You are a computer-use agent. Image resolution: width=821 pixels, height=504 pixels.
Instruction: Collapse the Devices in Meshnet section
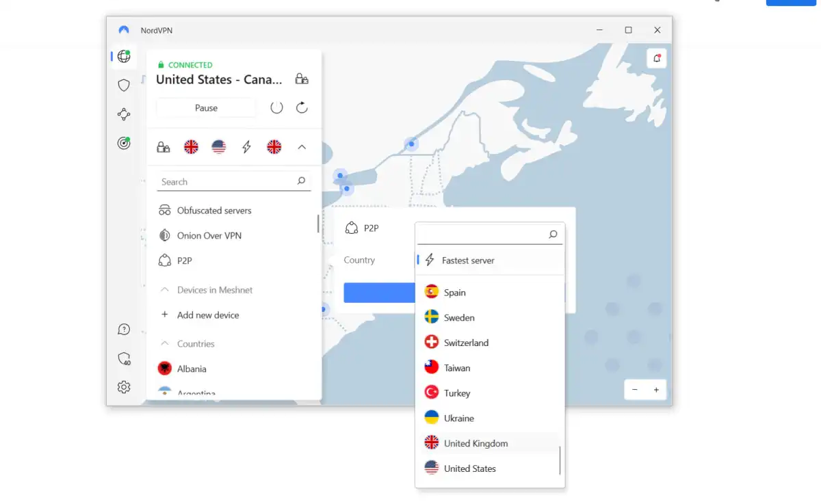164,290
